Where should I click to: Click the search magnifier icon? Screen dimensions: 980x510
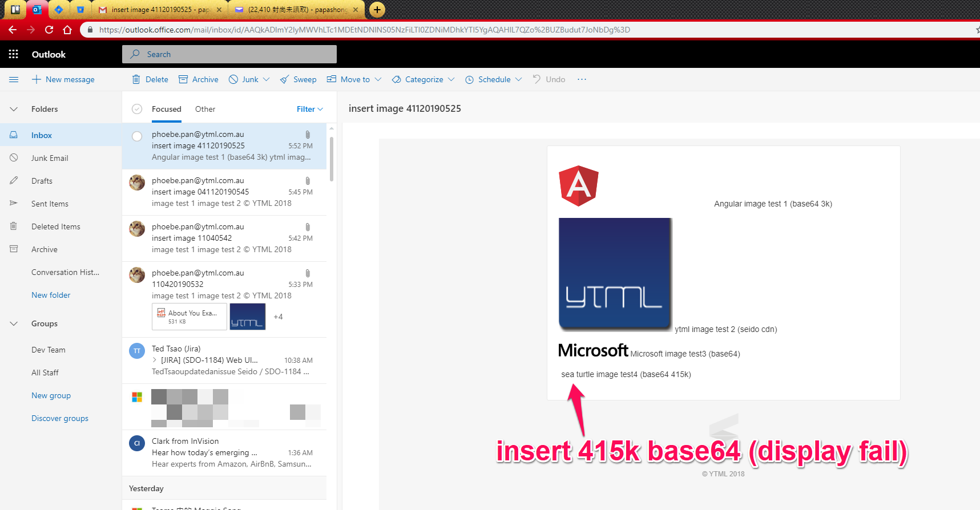click(135, 54)
